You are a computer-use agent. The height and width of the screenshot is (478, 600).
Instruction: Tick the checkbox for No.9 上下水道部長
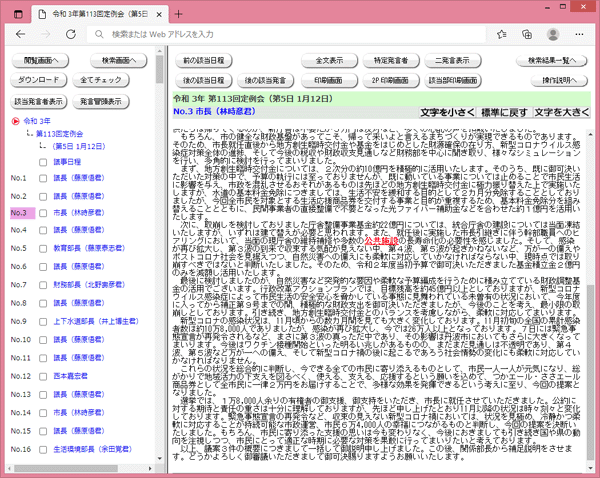point(43,322)
